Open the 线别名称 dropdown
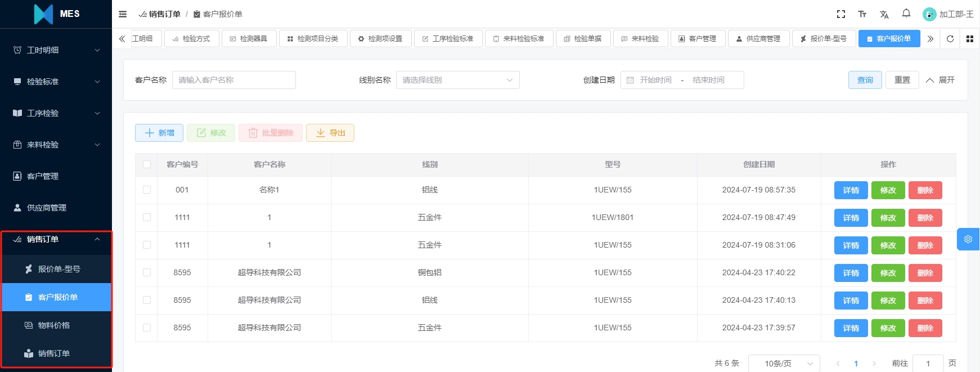The width and height of the screenshot is (980, 372). (x=458, y=80)
